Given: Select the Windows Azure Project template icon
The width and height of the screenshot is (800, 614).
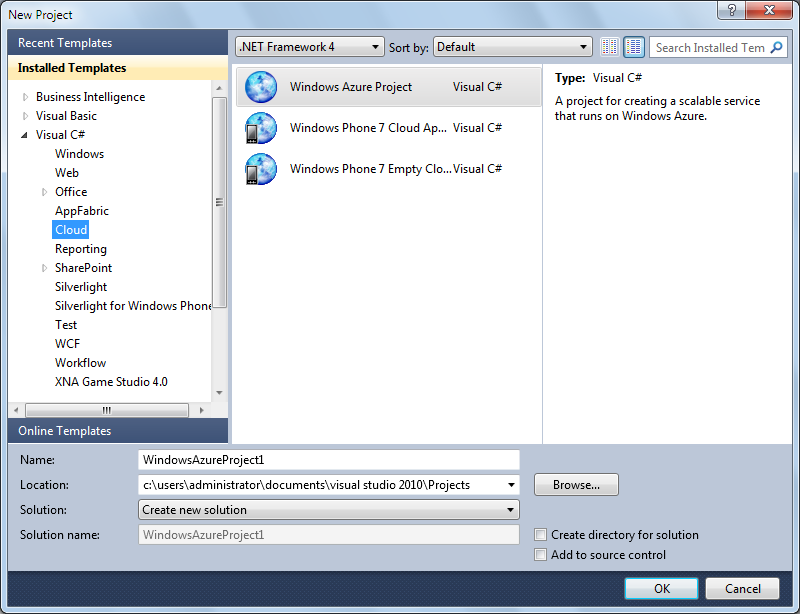Looking at the screenshot, I should coord(261,87).
